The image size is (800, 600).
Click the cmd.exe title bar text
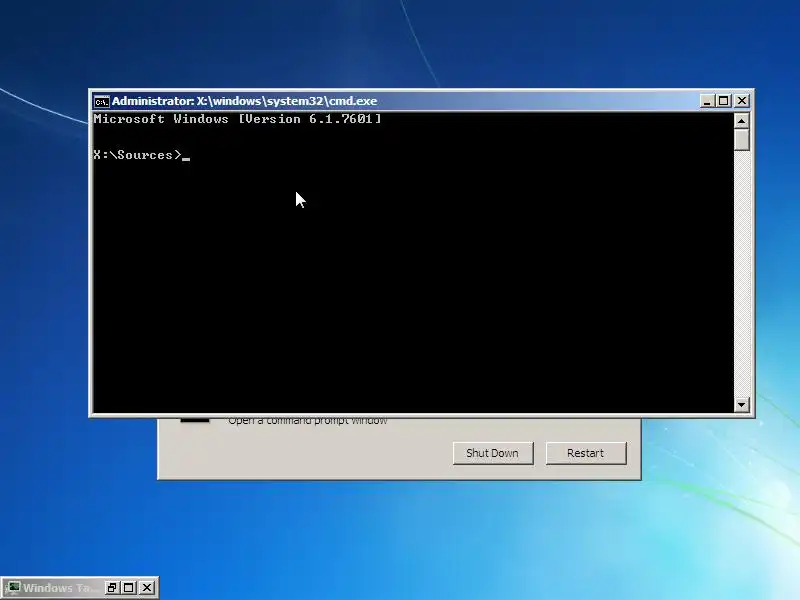point(244,101)
